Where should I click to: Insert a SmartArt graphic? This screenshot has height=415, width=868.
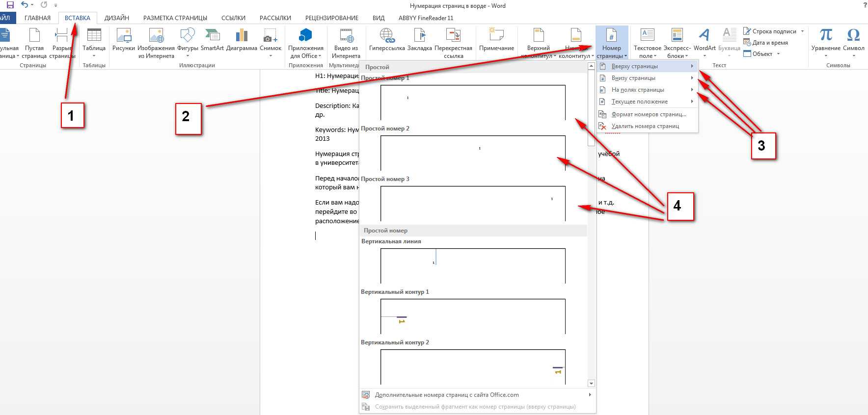coord(212,40)
